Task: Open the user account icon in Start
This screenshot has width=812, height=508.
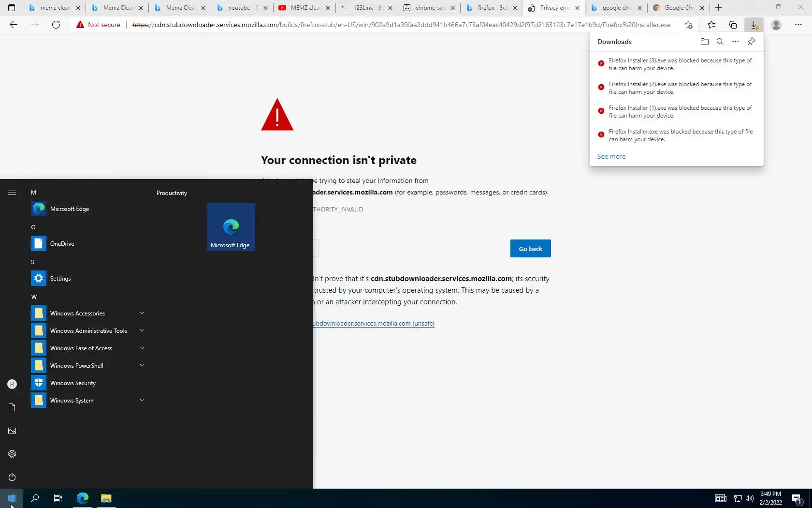Action: click(12, 384)
